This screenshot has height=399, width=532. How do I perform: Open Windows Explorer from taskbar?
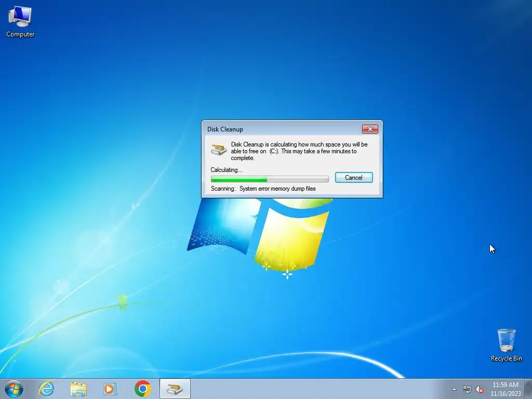pos(78,389)
